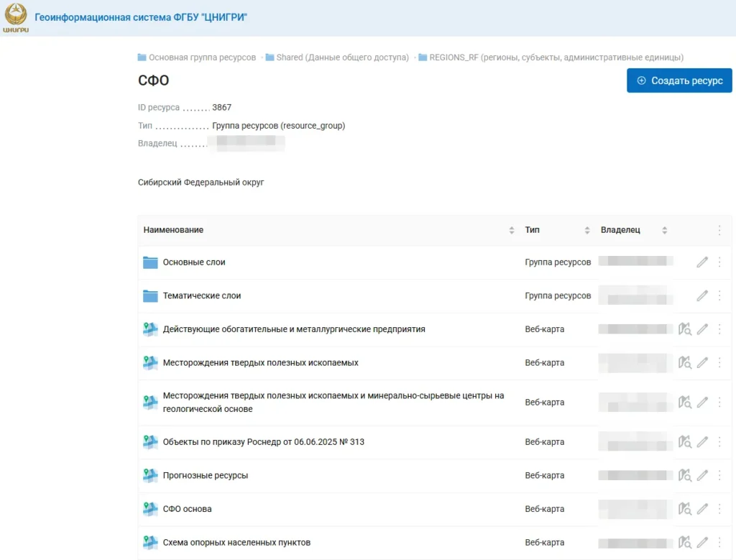This screenshot has width=736, height=560.
Task: Go to Основная группа ресурсов breadcrumb
Action: (197, 58)
